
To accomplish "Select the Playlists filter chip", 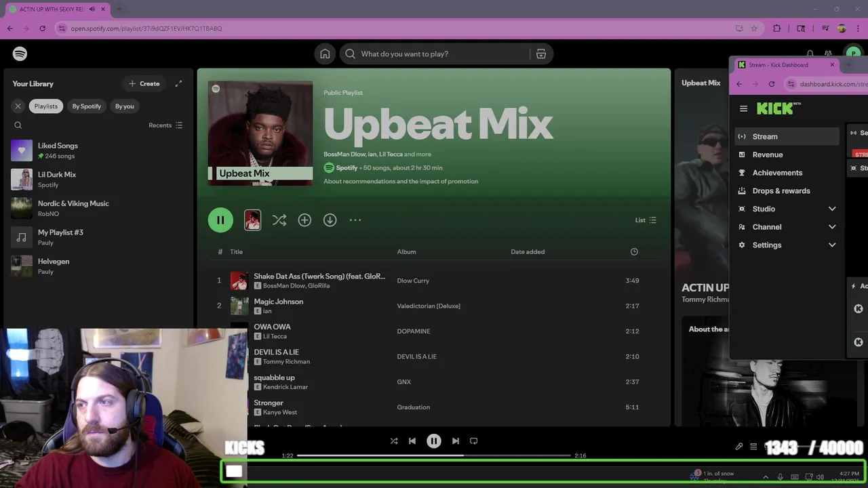I will tap(46, 106).
